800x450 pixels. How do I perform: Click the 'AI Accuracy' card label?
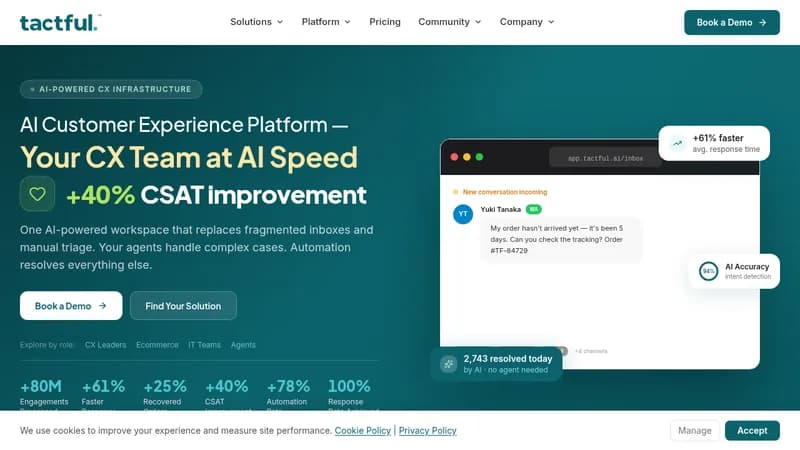pos(747,266)
